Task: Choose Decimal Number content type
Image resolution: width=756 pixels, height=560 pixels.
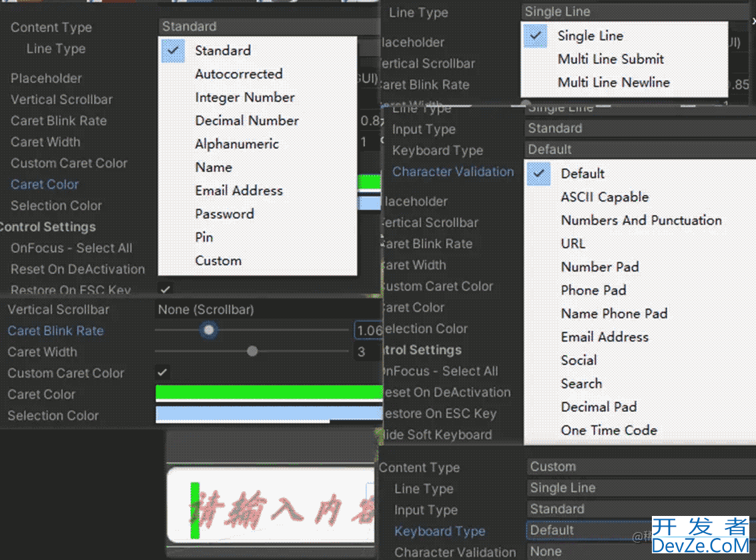Action: point(247,121)
